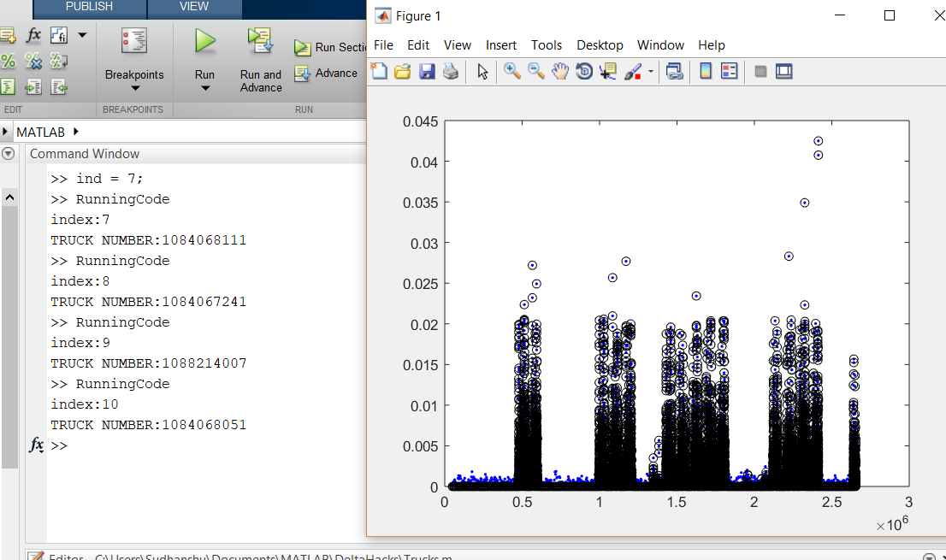Open a file via Figure 1 folder icon
946x560 pixels.
tap(402, 72)
